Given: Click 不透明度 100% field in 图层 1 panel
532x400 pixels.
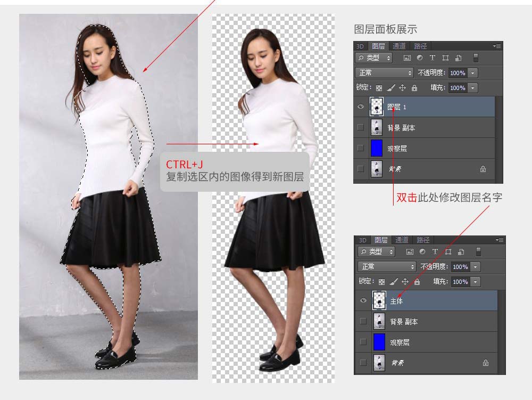Looking at the screenshot, I should [x=458, y=72].
